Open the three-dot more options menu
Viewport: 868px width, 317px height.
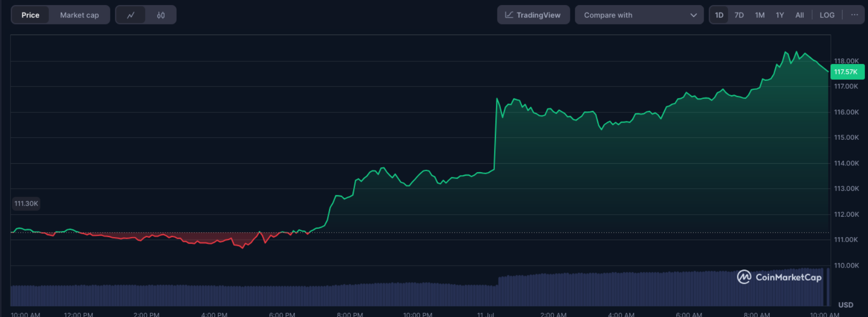pos(855,15)
